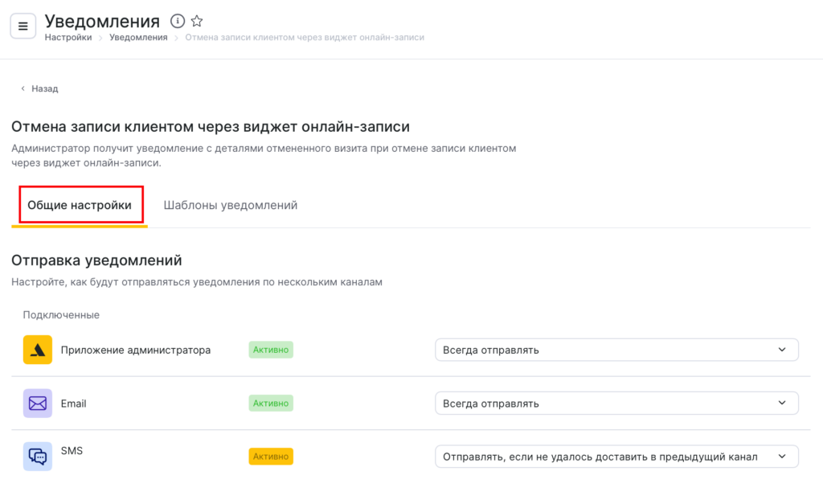Click orange Активно badge for SMS
823x504 pixels.
coord(271,457)
